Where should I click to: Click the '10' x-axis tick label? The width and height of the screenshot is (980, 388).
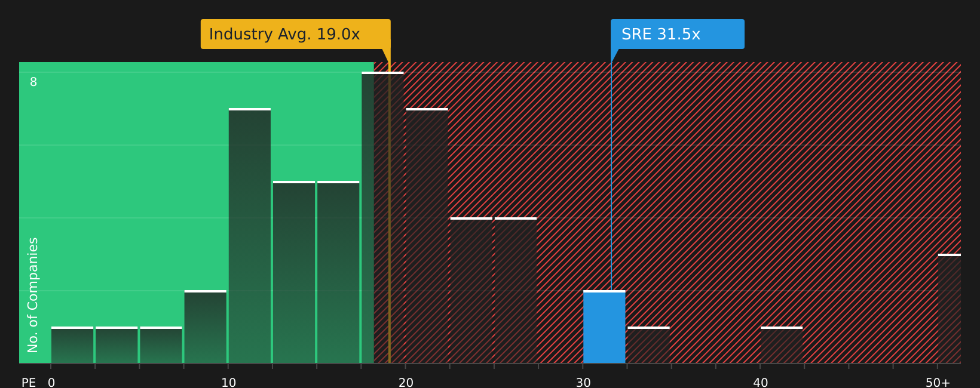coord(229,383)
